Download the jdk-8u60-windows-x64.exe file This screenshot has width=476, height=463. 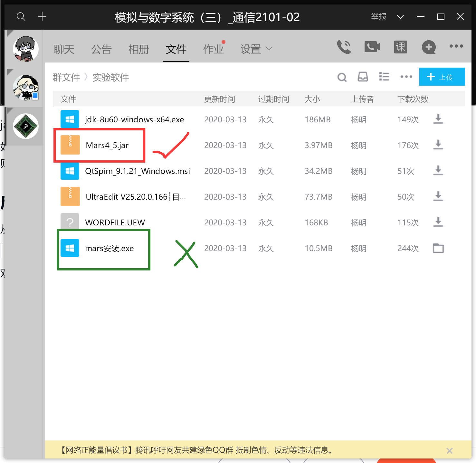click(x=438, y=119)
